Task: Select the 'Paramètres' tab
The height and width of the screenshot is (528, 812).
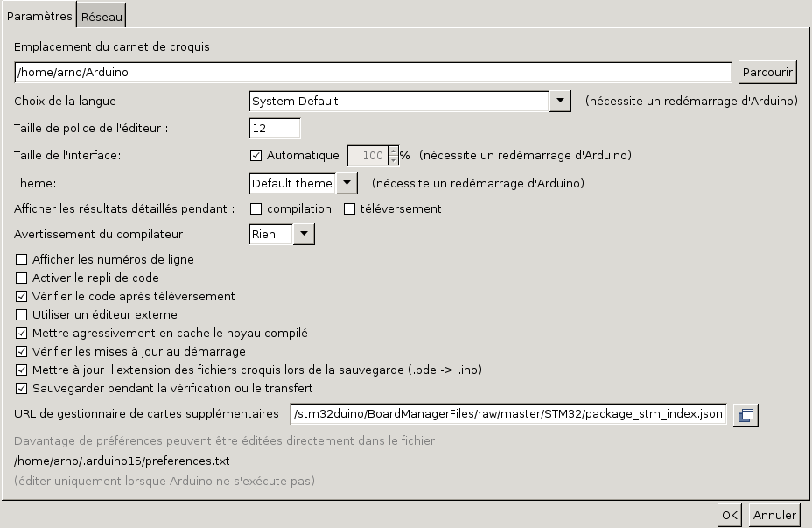Action: 38,15
